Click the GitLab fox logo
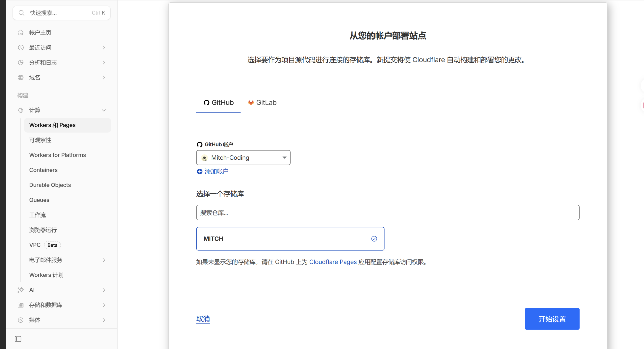The image size is (644, 349). 251,103
